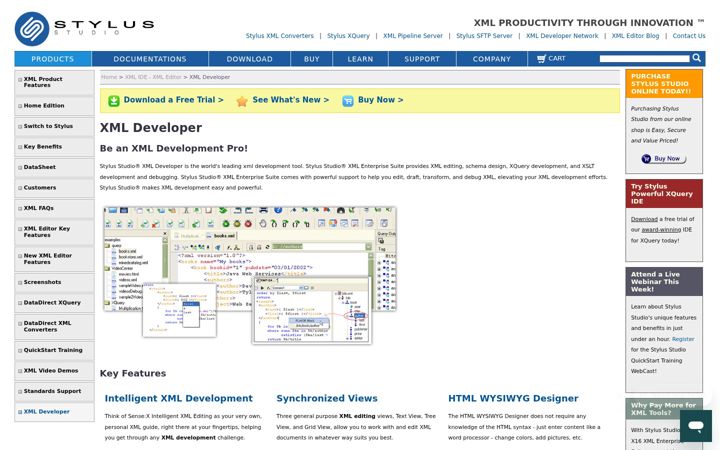
Task: Open the chat widget button
Action: (696, 426)
